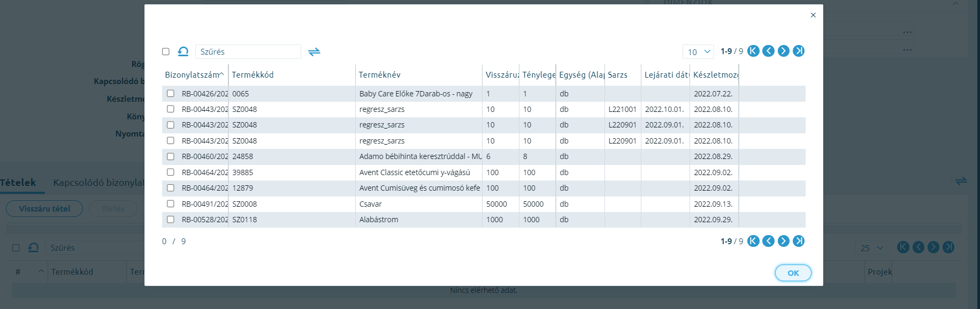
Task: Close the dialog with the X icon
Action: pos(813,15)
